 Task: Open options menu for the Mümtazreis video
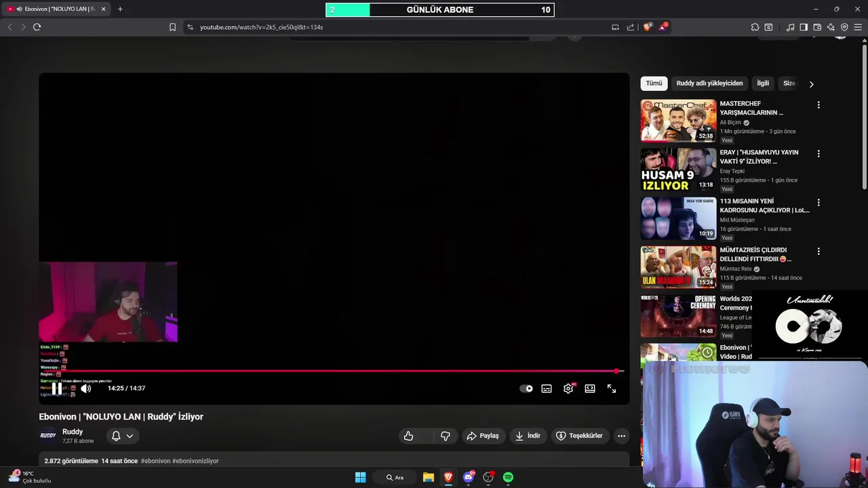[x=818, y=251]
